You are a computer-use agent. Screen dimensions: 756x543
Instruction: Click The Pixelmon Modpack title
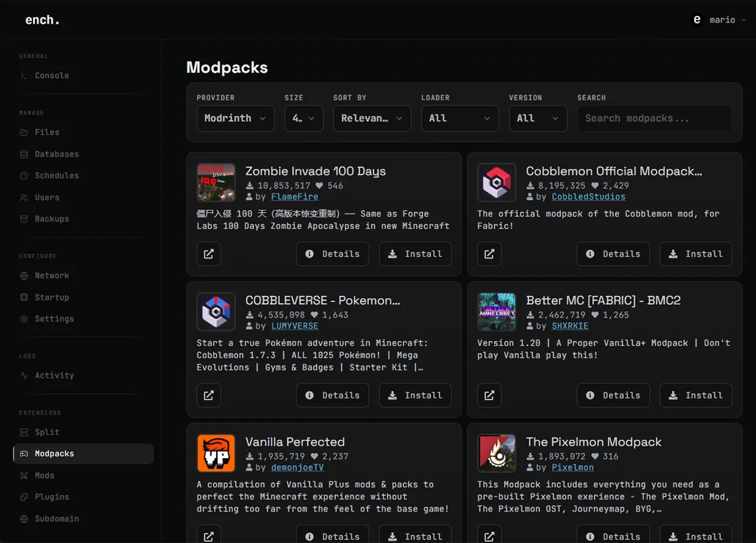click(x=594, y=441)
